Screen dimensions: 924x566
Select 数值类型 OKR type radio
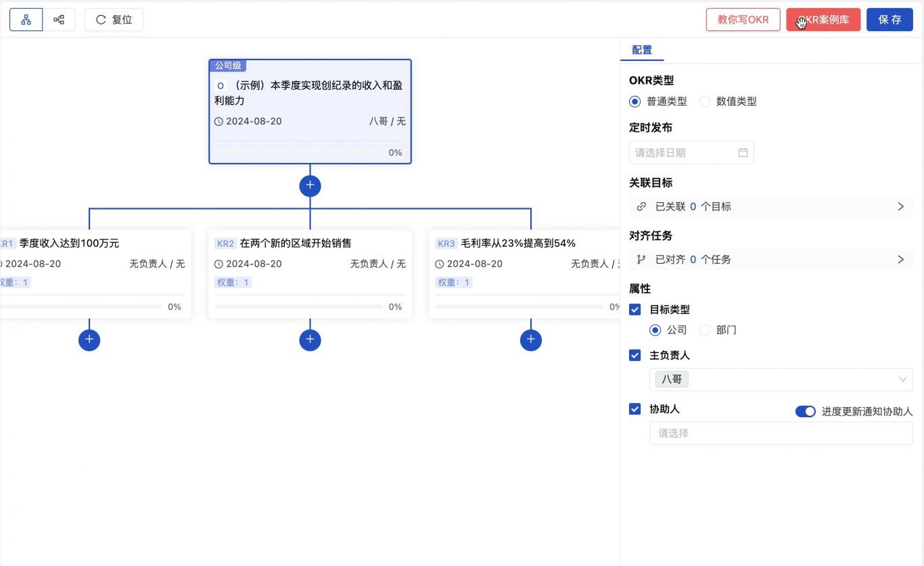(705, 101)
